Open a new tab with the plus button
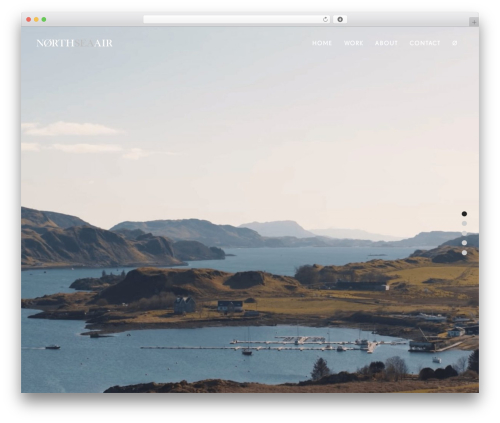Image resolution: width=500 pixels, height=423 pixels. coord(474,22)
